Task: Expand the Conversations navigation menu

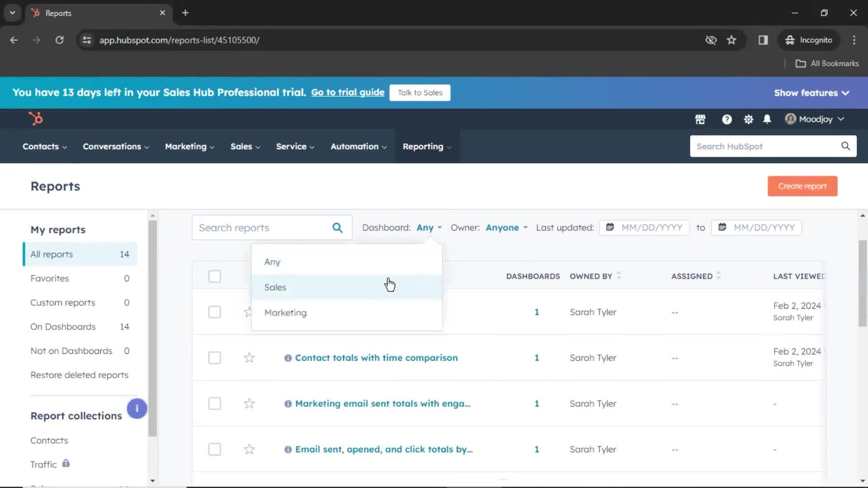Action: (116, 146)
